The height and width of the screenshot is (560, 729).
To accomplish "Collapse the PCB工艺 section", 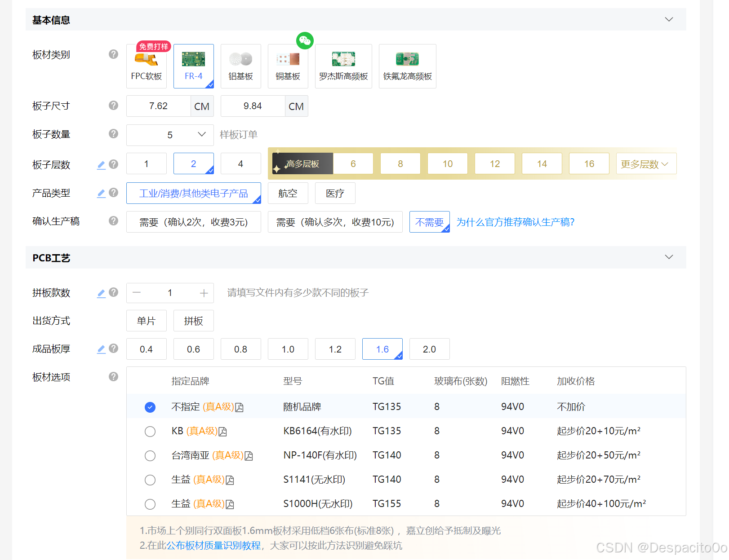I will pos(669,257).
